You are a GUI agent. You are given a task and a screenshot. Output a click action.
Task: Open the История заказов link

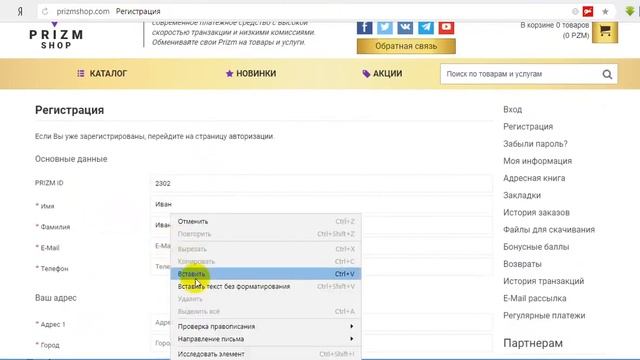[536, 212]
